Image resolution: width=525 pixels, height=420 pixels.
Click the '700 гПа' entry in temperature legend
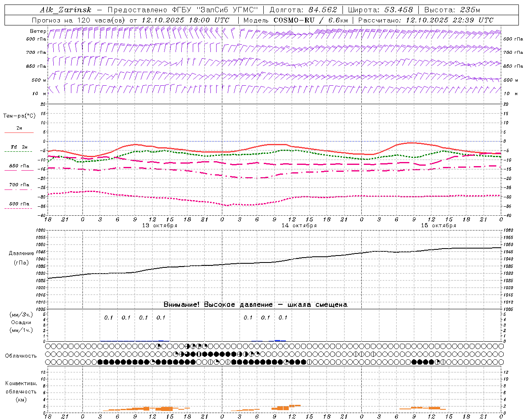[19, 185]
